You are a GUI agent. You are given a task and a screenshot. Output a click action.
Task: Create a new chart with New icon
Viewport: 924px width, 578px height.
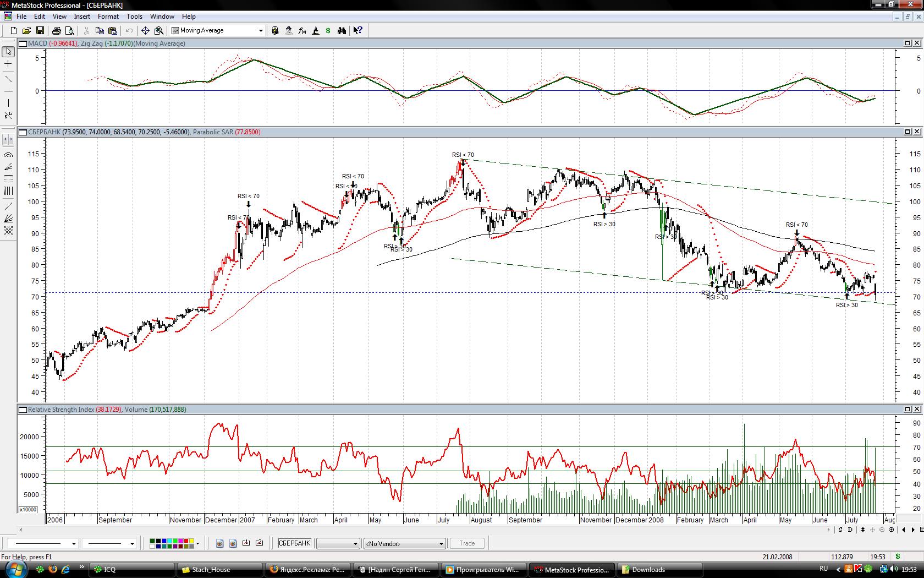click(x=14, y=31)
